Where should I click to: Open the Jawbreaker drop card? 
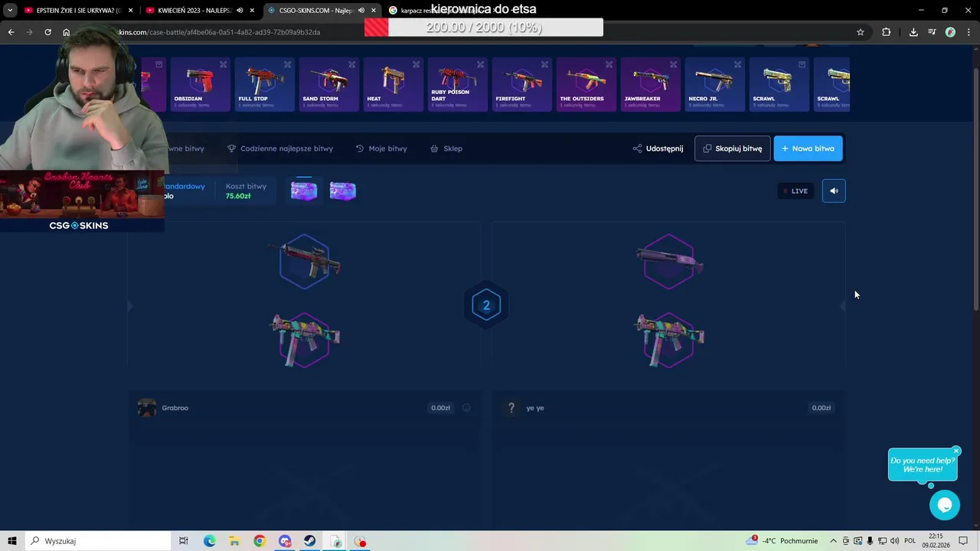coord(650,84)
